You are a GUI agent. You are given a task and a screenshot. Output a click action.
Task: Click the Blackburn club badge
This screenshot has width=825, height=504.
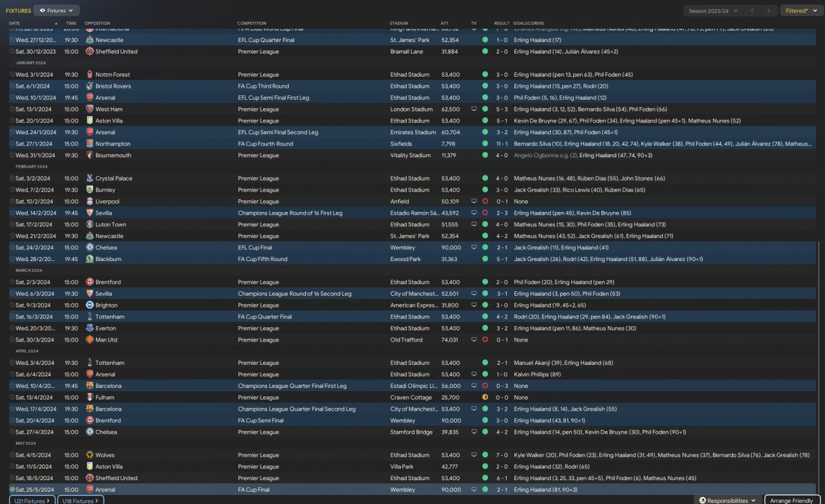(x=89, y=259)
